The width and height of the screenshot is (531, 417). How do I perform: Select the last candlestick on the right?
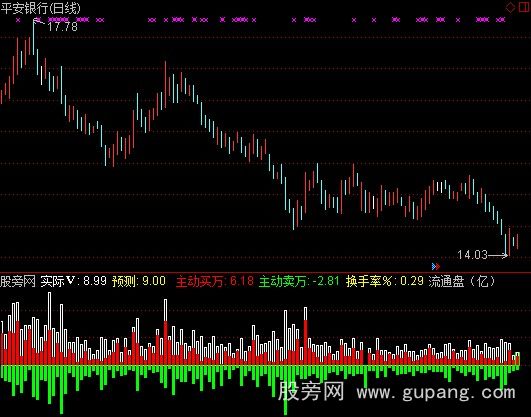pyautogui.click(x=517, y=241)
